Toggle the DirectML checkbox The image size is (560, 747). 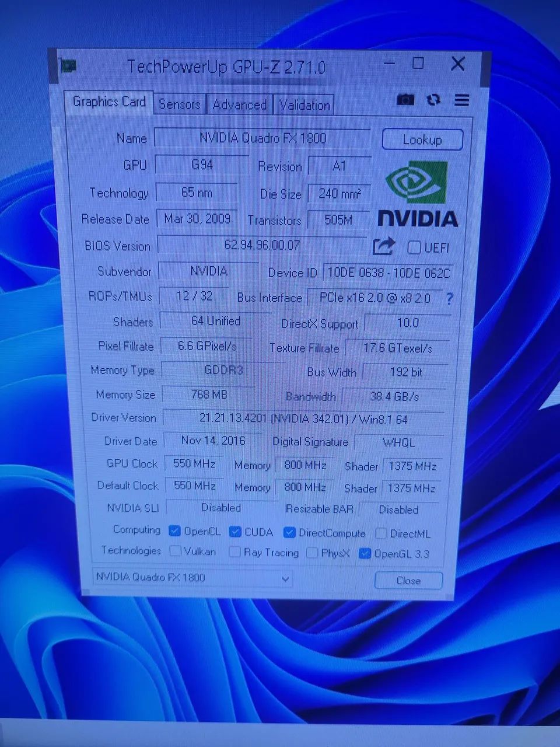(381, 533)
